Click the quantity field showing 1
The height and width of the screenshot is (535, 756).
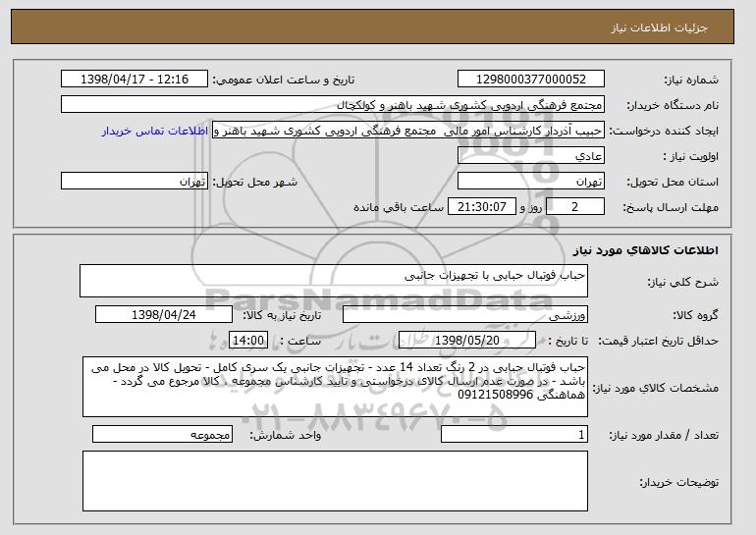point(514,434)
